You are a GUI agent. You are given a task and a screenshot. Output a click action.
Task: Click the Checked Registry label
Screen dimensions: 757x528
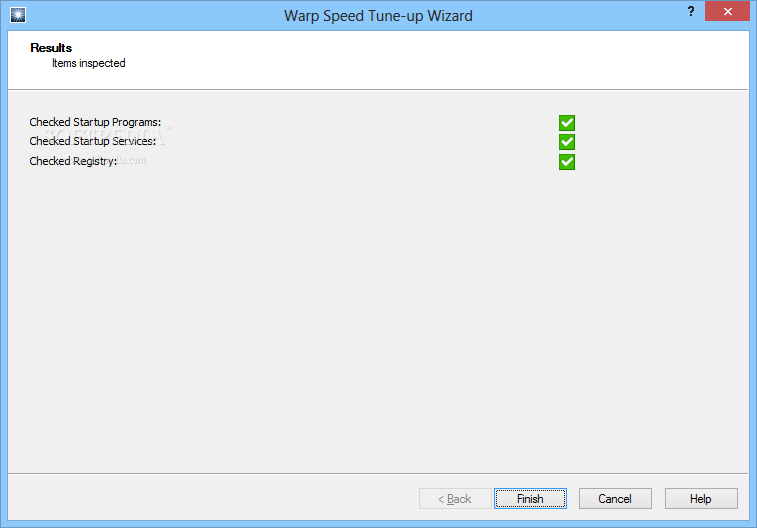(73, 161)
